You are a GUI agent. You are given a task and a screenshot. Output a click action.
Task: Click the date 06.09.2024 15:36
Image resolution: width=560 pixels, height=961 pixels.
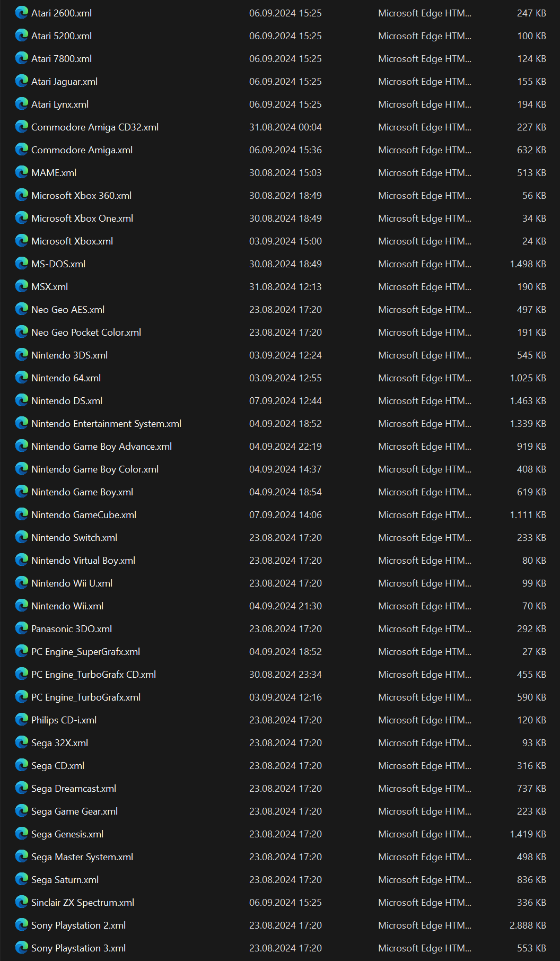coord(285,150)
